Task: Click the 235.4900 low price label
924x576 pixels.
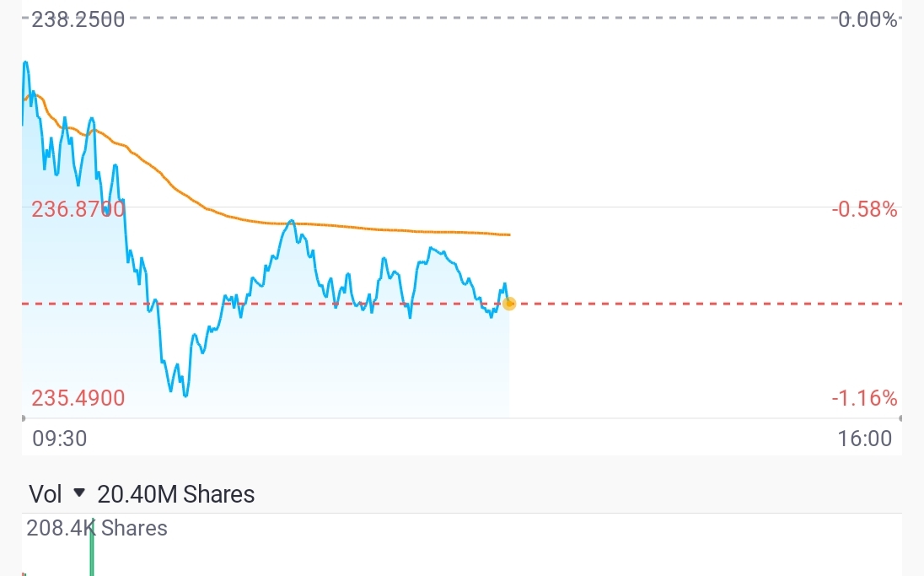Action: [78, 398]
